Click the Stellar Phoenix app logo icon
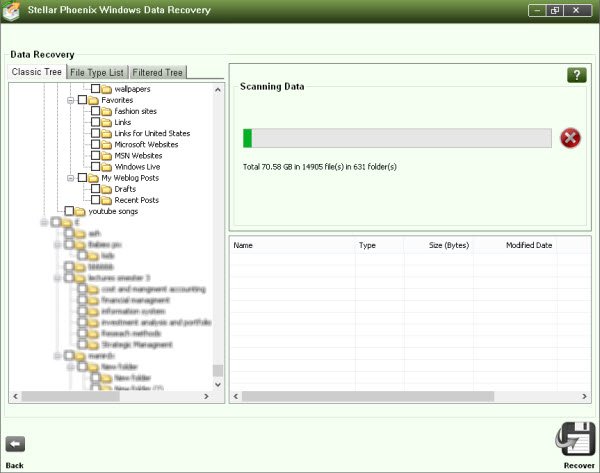 click(x=13, y=12)
